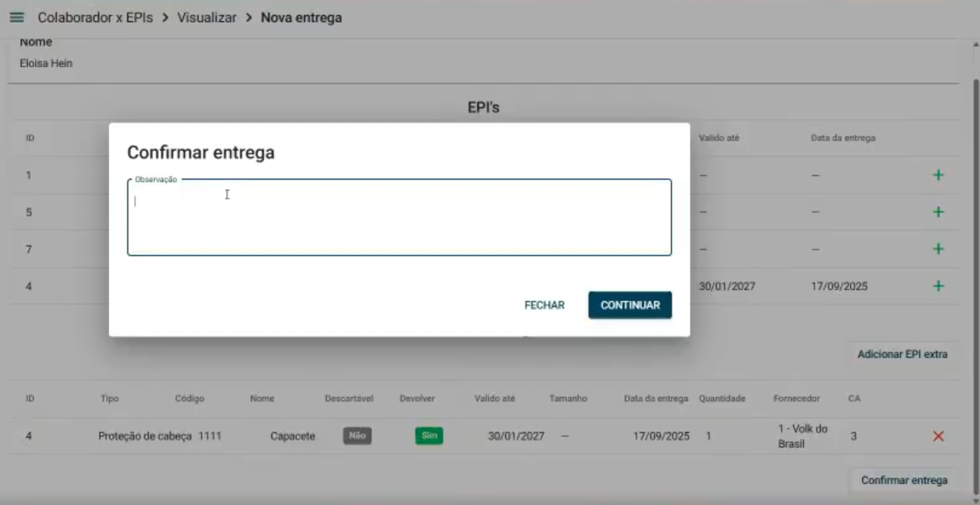Click the green plus icon for EPI ID 5

938,212
